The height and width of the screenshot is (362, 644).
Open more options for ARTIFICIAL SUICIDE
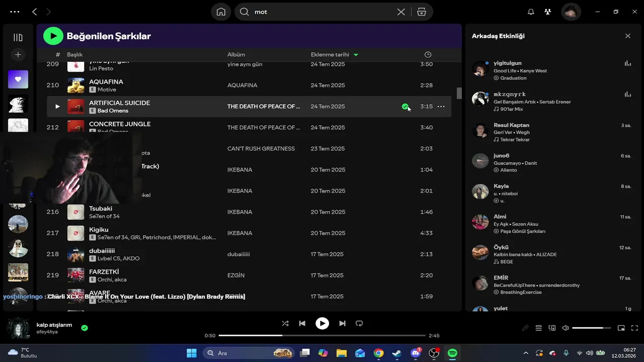pyautogui.click(x=441, y=107)
